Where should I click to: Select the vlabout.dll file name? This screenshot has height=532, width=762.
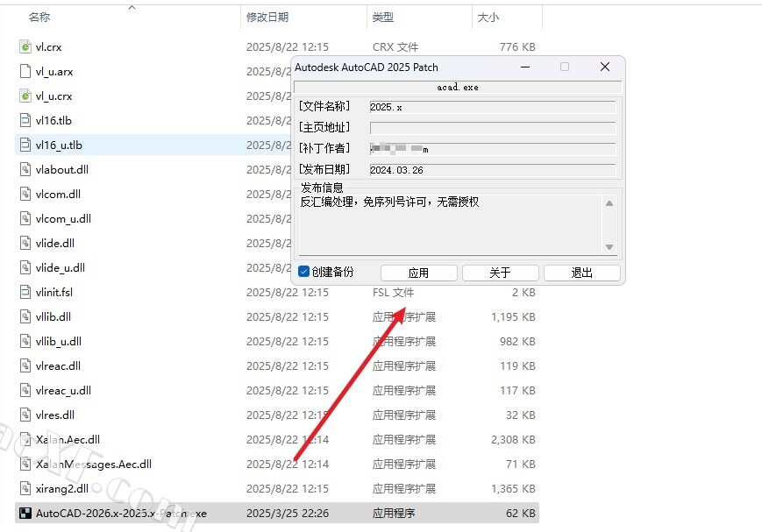point(61,169)
